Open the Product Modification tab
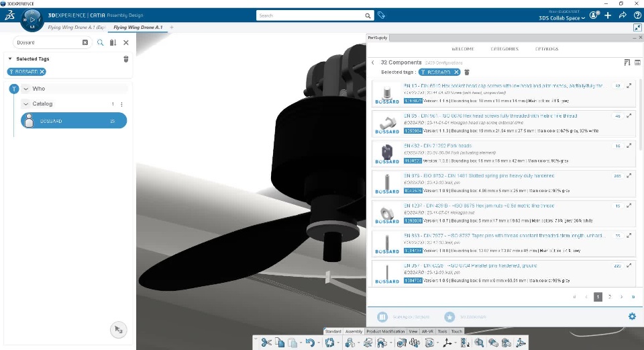This screenshot has height=350, width=644. [x=385, y=331]
